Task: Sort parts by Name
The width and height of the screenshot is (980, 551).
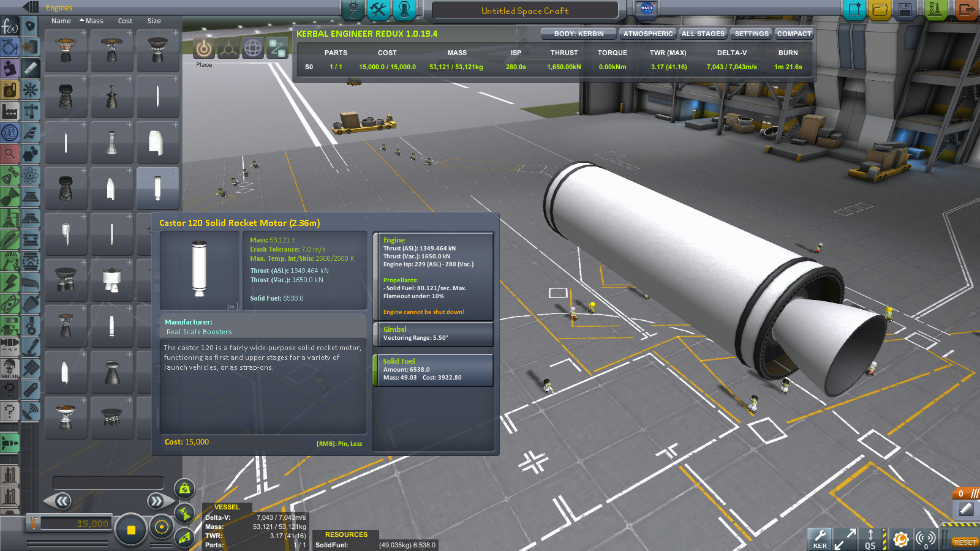Action: coord(61,21)
